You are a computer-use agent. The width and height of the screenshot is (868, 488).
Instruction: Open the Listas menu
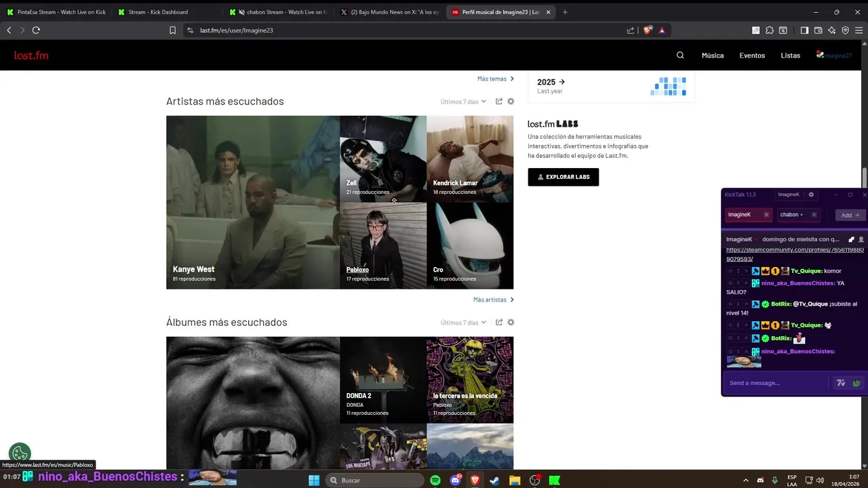point(791,56)
